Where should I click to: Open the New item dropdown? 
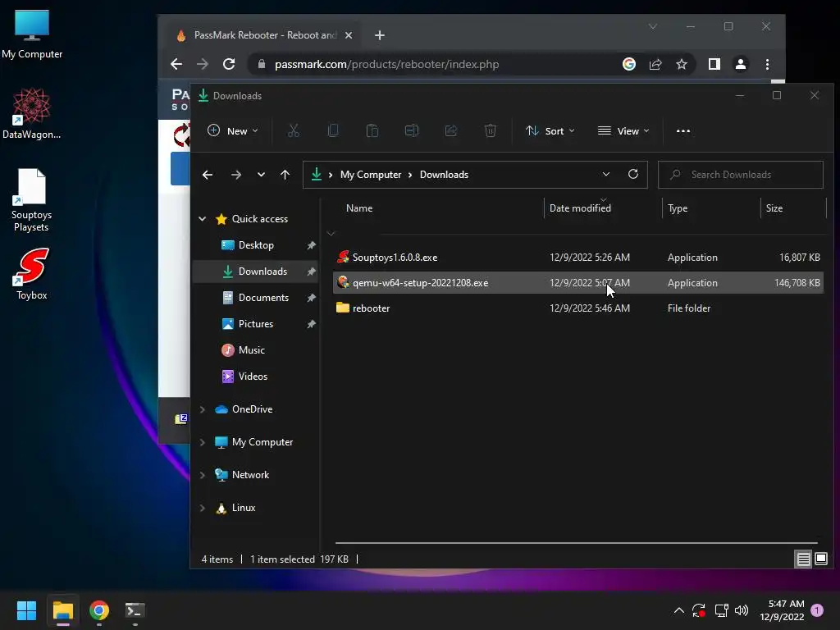point(232,130)
